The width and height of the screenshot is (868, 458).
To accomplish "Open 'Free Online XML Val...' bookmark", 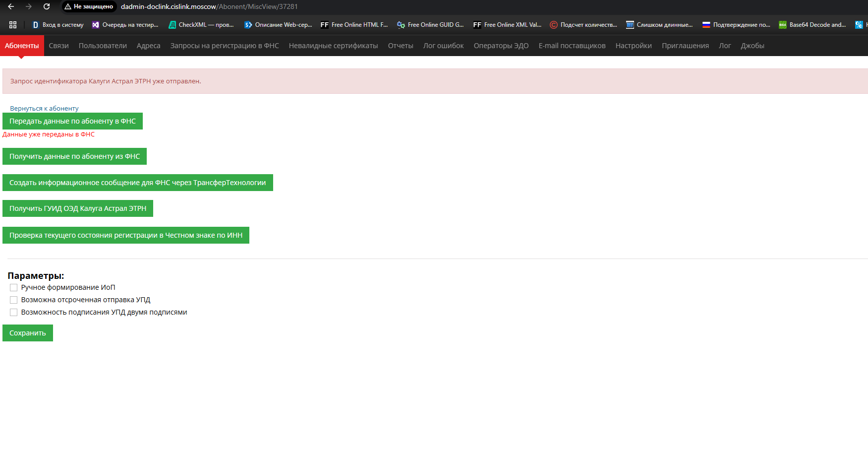I will pos(507,24).
